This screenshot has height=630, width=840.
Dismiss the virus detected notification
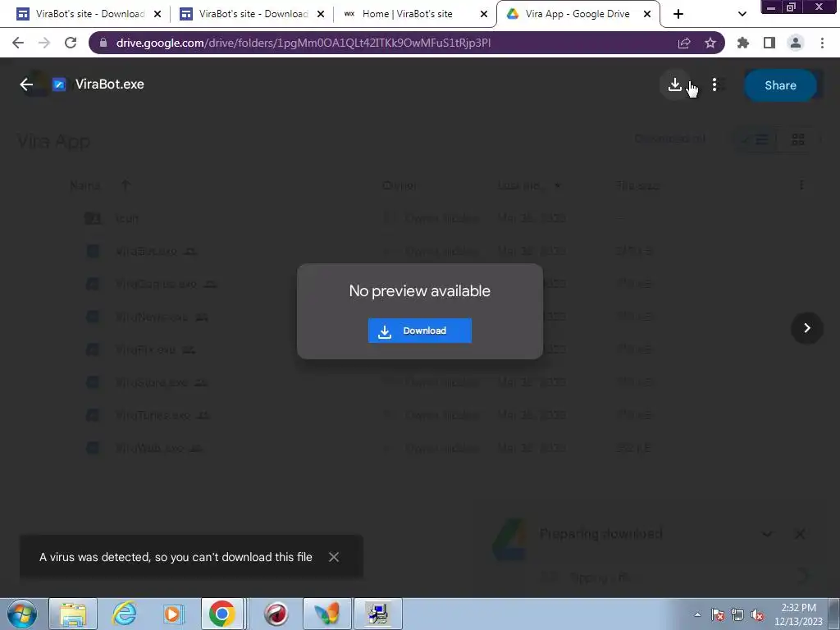tap(334, 557)
